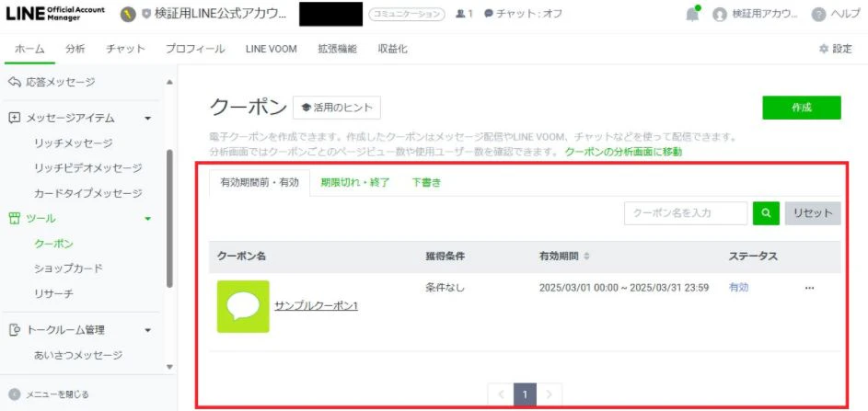Screen dimensions: 868x411
Task: Select the 下書き tab
Action: point(426,183)
